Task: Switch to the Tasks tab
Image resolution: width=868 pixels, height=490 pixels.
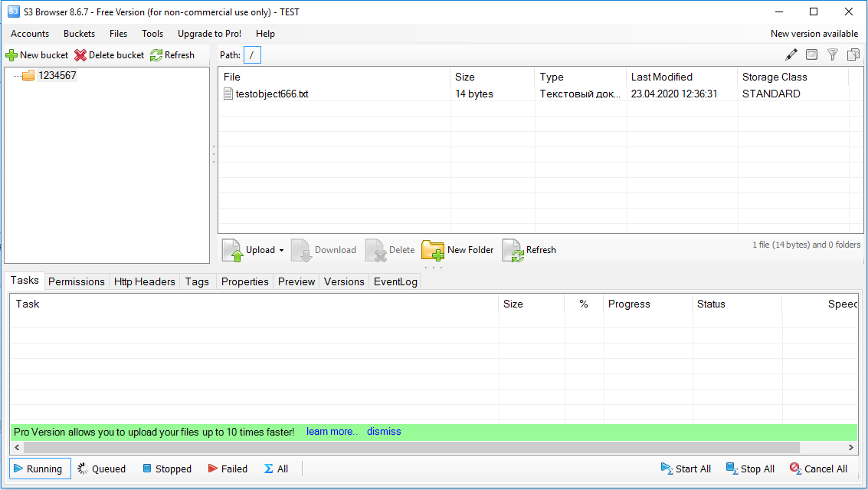Action: tap(25, 281)
